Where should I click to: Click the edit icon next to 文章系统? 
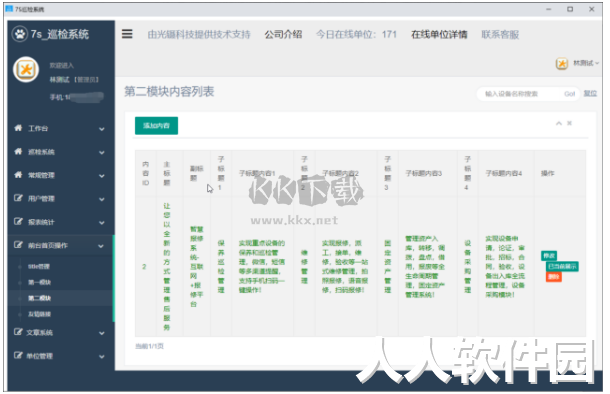18,332
